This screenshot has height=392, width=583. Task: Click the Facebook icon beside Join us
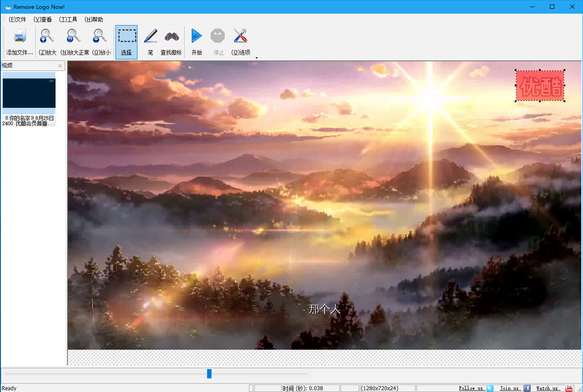(x=527, y=388)
